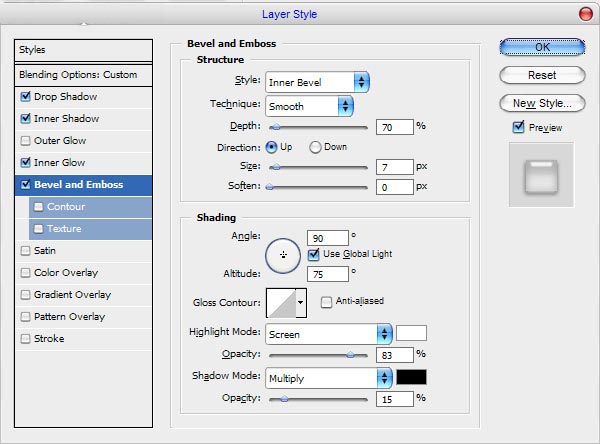Click the Altitude input field
This screenshot has width=600, height=444.
click(330, 273)
